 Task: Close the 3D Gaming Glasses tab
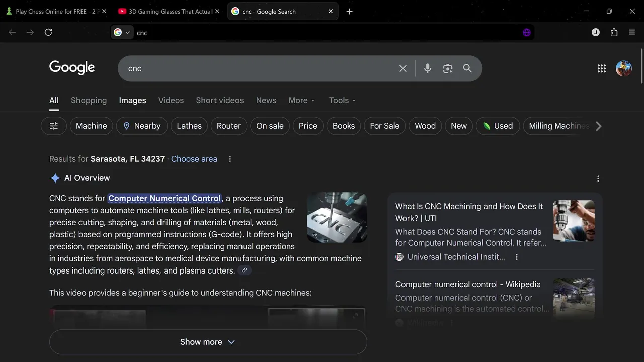pos(217,11)
